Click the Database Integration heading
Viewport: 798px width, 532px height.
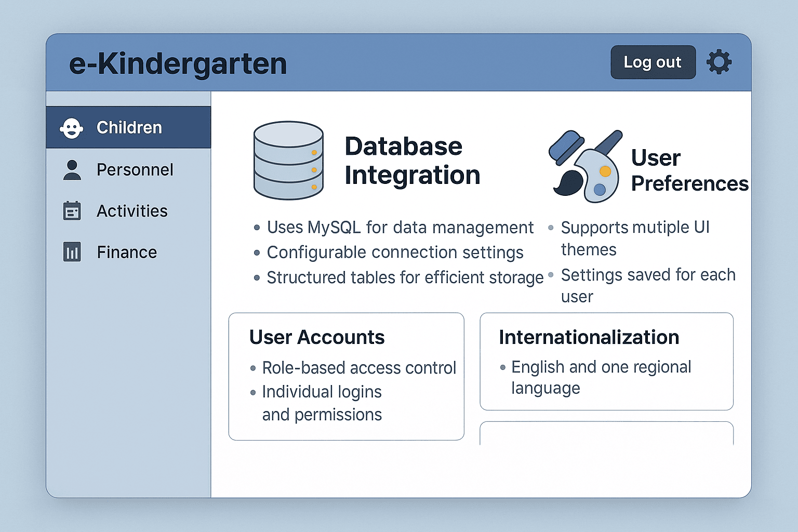412,161
